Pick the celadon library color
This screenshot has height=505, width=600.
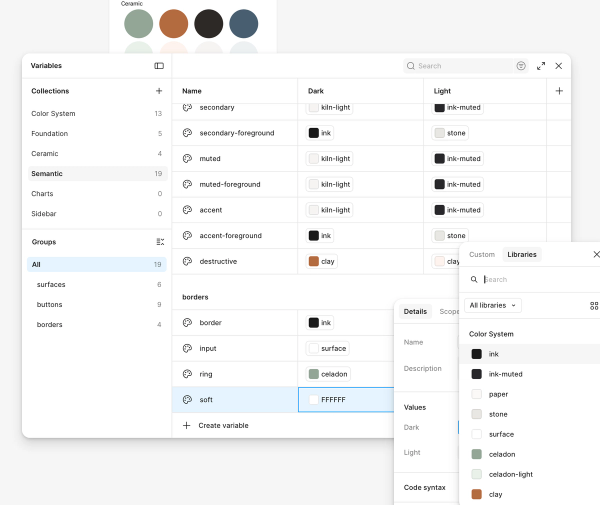coord(530,454)
